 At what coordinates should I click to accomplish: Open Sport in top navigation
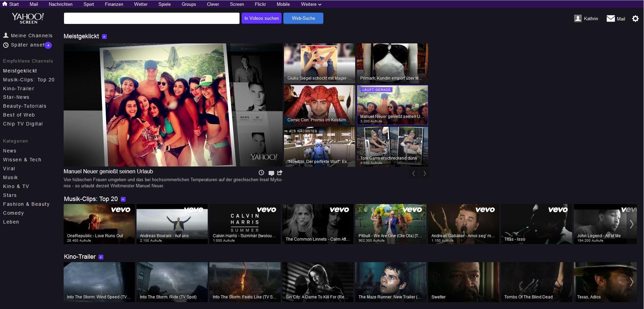(x=89, y=4)
